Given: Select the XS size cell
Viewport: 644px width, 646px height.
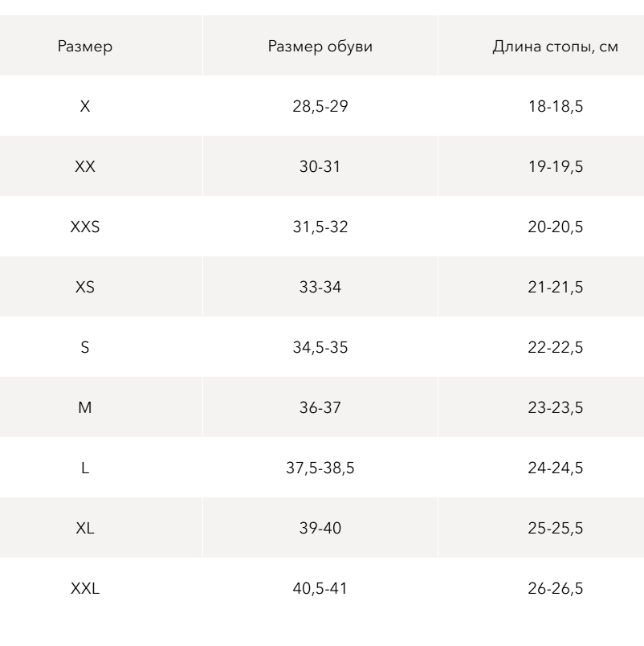Looking at the screenshot, I should (x=85, y=288).
